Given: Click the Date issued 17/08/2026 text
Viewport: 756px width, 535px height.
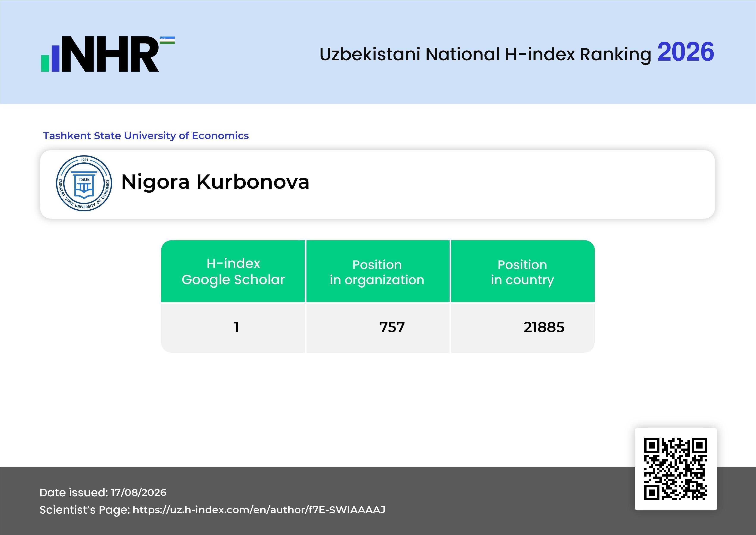Looking at the screenshot, I should [x=103, y=493].
